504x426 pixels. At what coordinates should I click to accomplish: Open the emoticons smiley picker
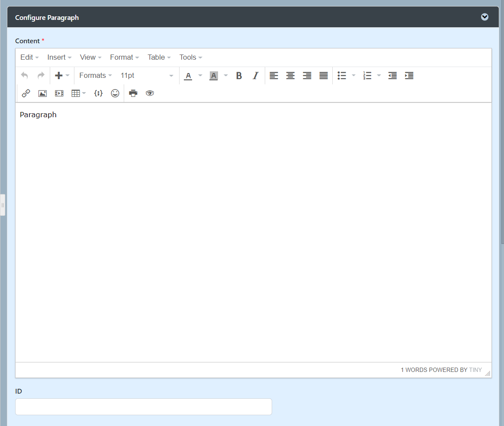[115, 93]
